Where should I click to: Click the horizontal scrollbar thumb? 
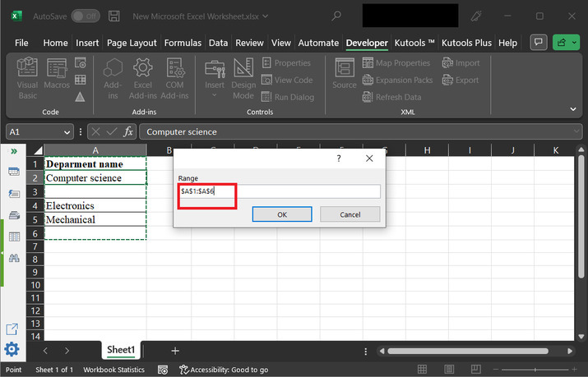pyautogui.click(x=468, y=352)
